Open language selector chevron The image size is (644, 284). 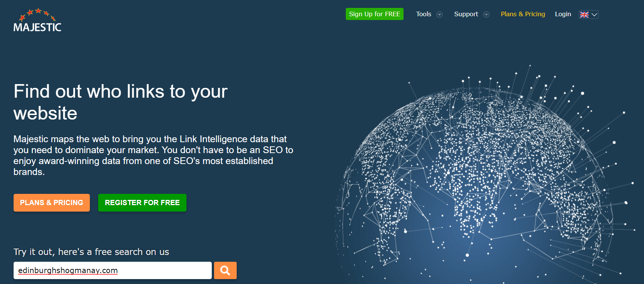click(x=594, y=15)
